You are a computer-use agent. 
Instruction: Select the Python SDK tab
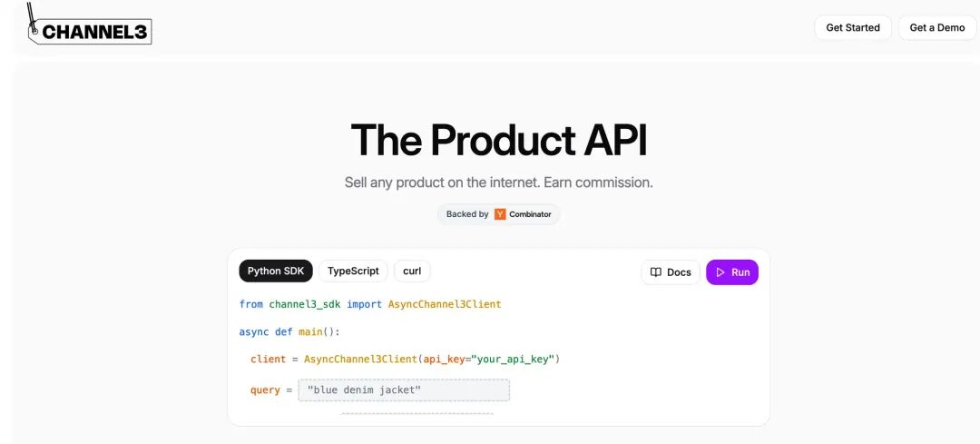[x=276, y=271]
